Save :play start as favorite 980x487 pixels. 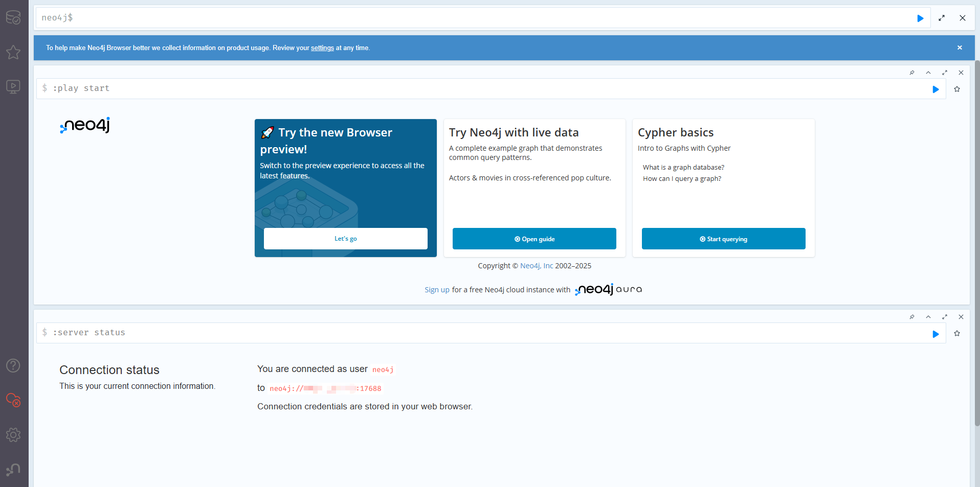[957, 89]
